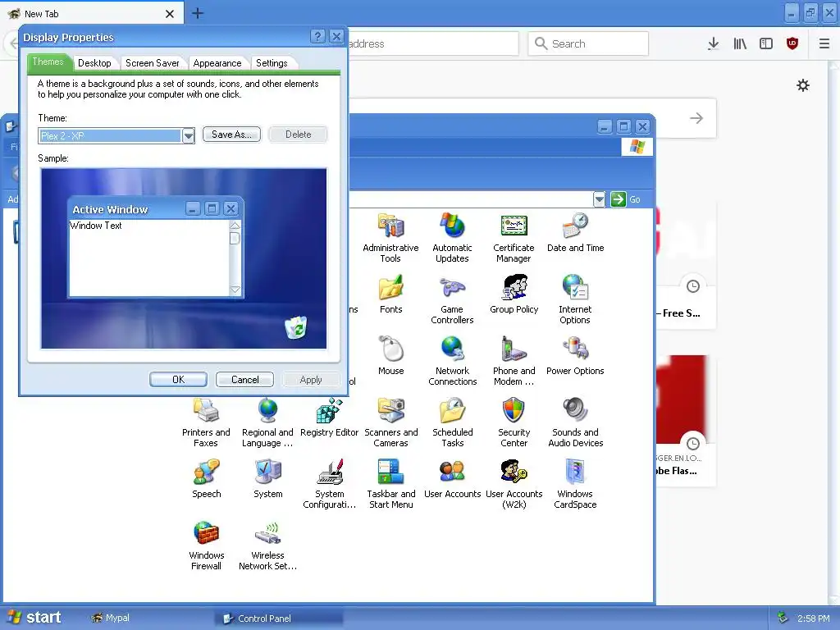Switch to the Desktop tab

point(94,63)
